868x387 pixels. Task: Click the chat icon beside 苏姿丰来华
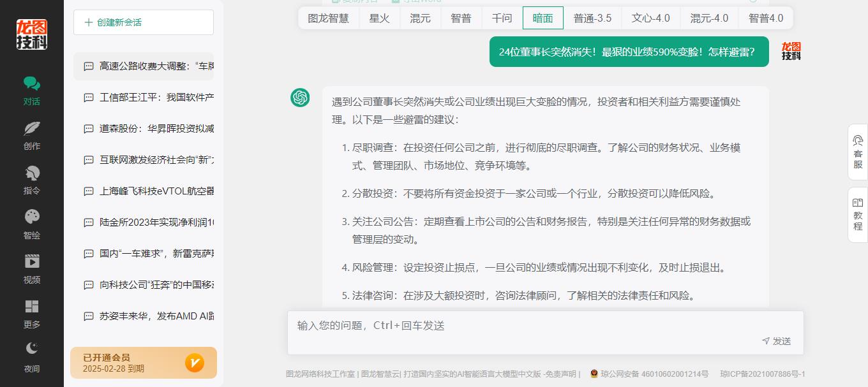pos(89,316)
